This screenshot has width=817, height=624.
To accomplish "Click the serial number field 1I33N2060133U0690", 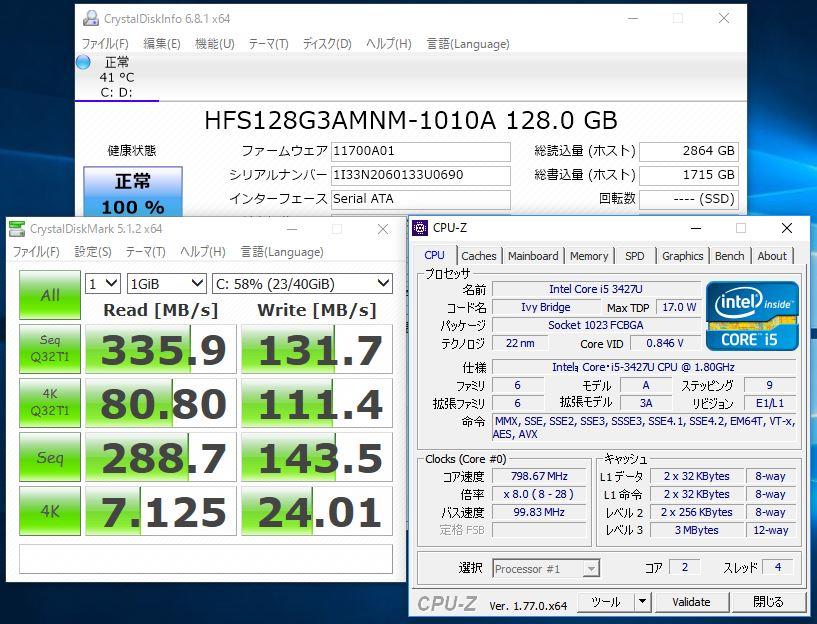I will (x=420, y=175).
